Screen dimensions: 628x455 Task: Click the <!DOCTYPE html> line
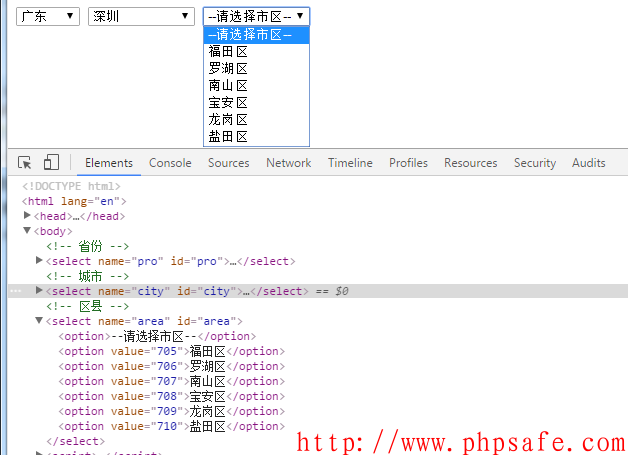click(x=71, y=186)
